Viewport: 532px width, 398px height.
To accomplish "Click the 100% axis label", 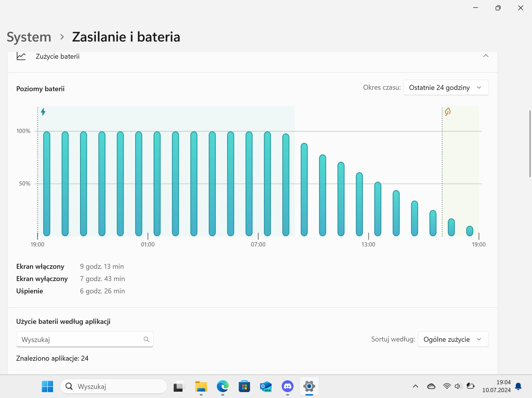I will 23,131.
